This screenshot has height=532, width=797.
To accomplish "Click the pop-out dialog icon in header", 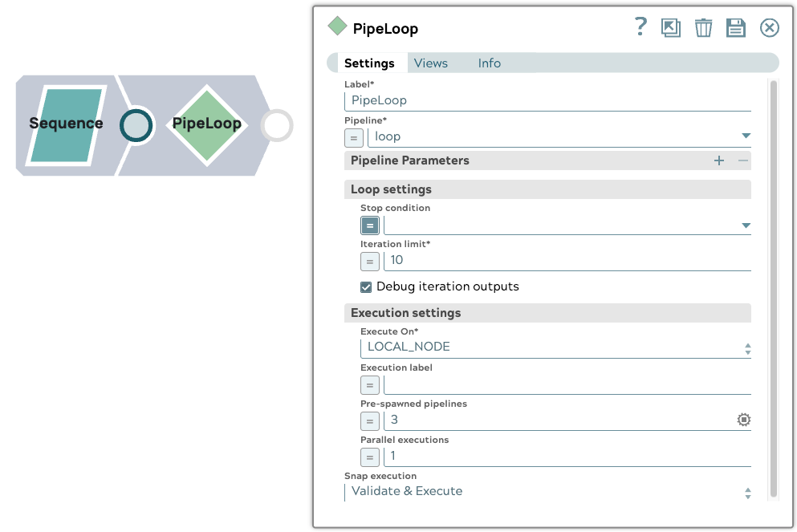I will click(670, 28).
